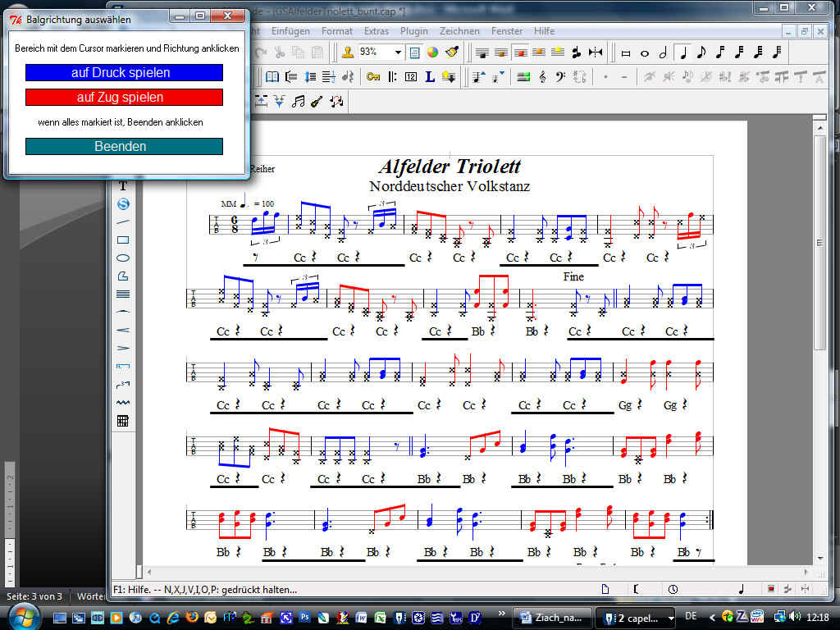Select the half note value icon
The width and height of the screenshot is (840, 630).
[664, 52]
